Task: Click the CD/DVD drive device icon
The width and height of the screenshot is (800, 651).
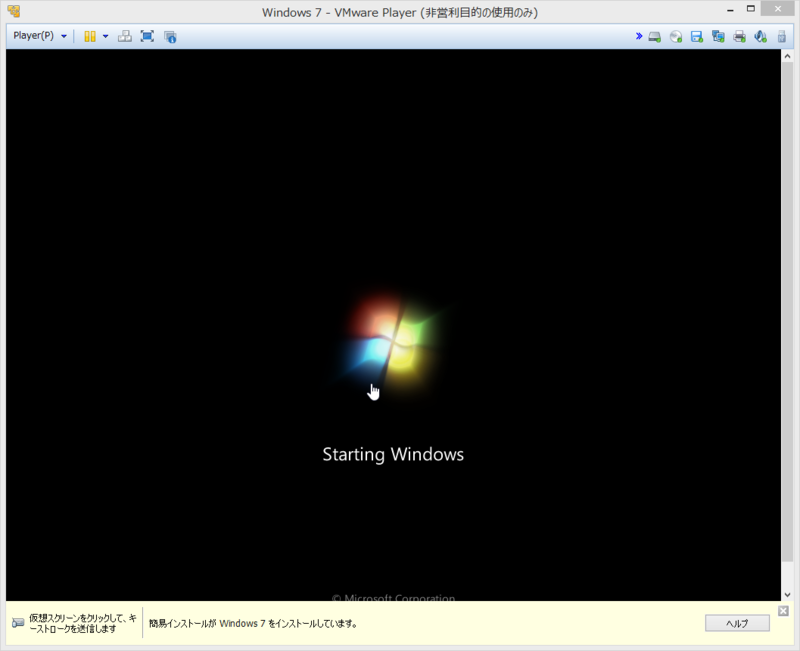Action: point(676,37)
